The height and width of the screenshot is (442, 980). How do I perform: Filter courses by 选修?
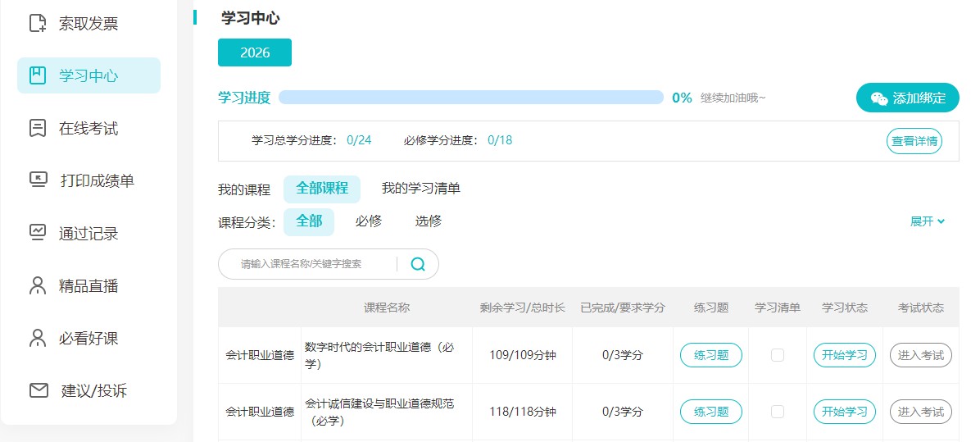428,221
